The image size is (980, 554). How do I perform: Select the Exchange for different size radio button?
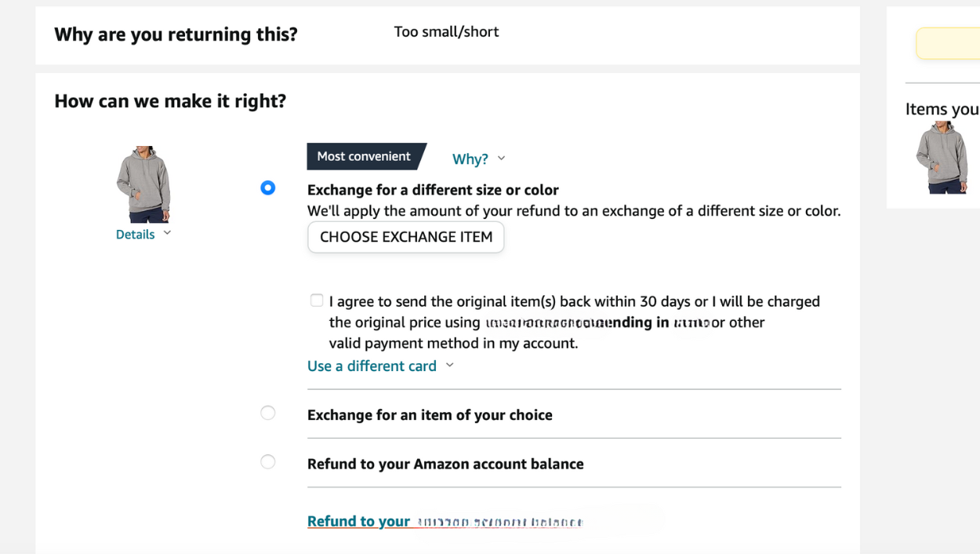(x=268, y=188)
